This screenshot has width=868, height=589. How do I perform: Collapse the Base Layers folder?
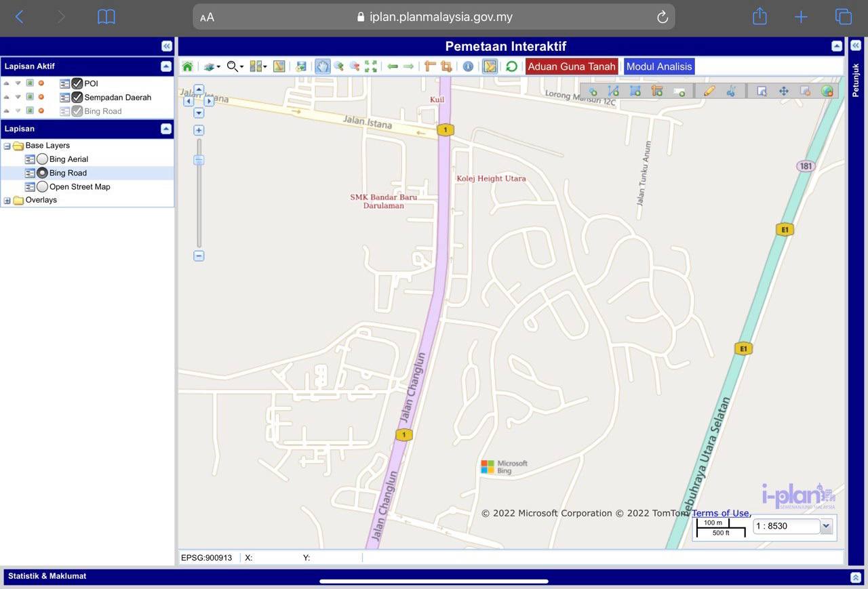pos(7,146)
